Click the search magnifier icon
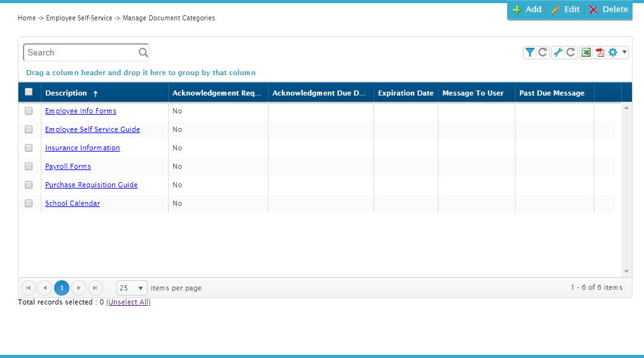This screenshot has height=358, width=644. [x=143, y=52]
